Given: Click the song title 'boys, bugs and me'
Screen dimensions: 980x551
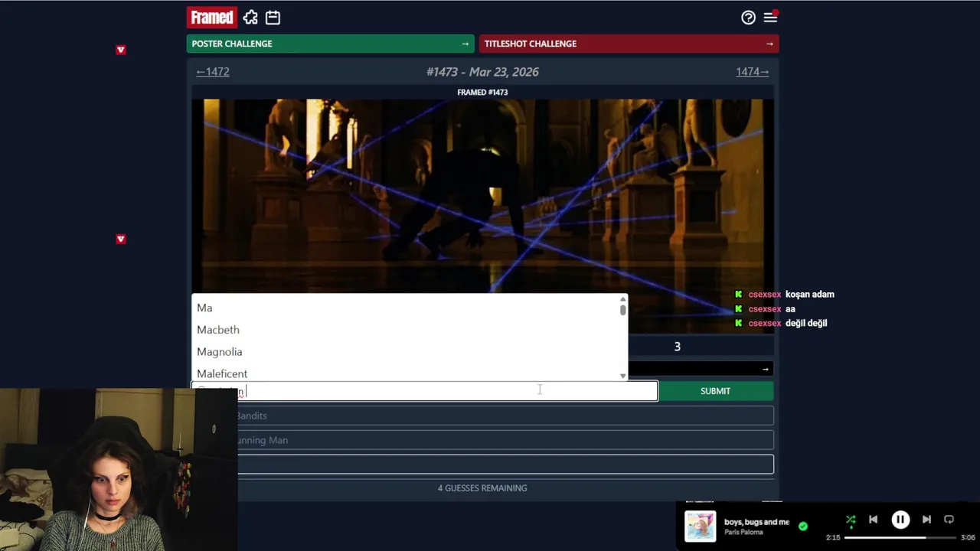Looking at the screenshot, I should coord(756,522).
